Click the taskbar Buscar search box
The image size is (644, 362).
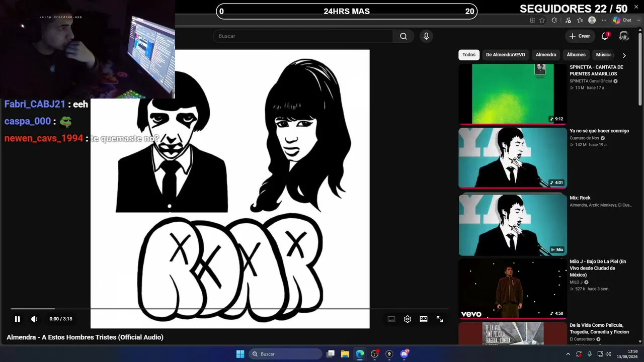pyautogui.click(x=286, y=354)
